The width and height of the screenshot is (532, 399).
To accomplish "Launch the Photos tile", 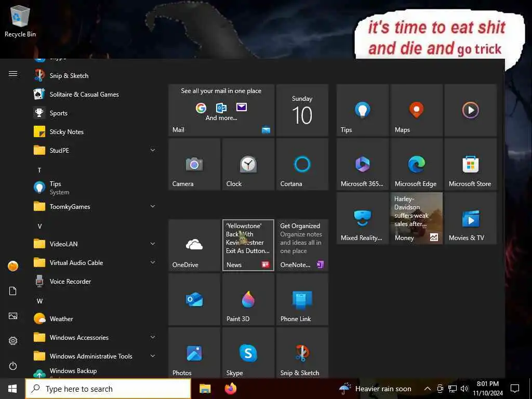I will 194,353.
